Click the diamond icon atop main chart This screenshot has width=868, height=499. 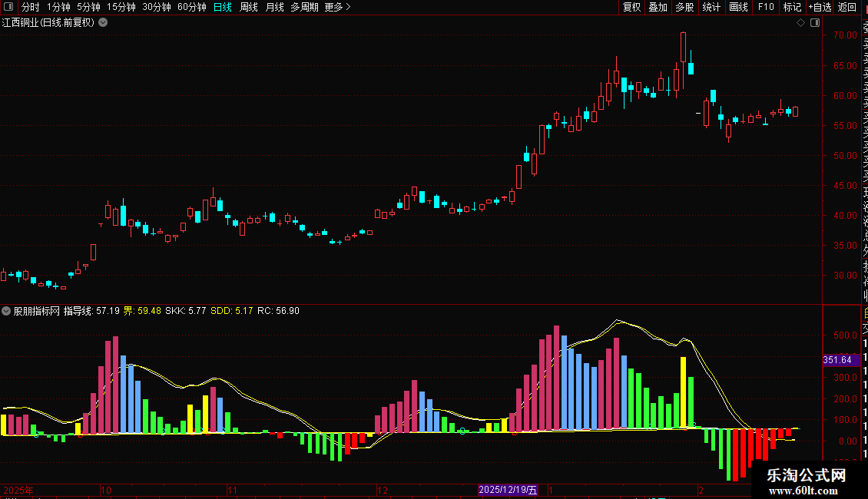click(x=800, y=23)
